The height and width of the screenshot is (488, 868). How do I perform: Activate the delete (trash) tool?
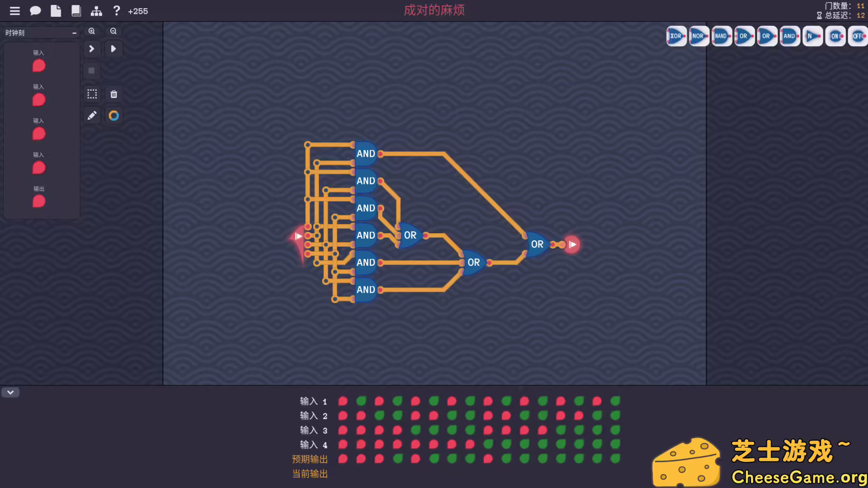tap(113, 94)
